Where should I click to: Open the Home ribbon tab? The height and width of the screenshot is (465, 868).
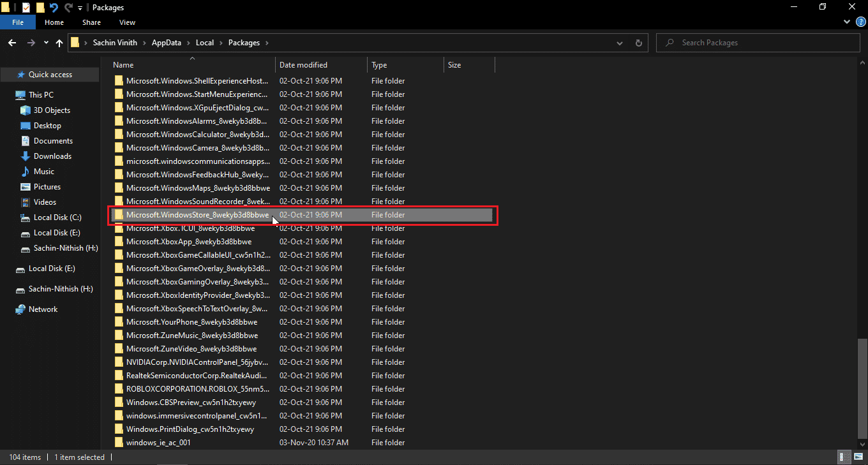[54, 22]
